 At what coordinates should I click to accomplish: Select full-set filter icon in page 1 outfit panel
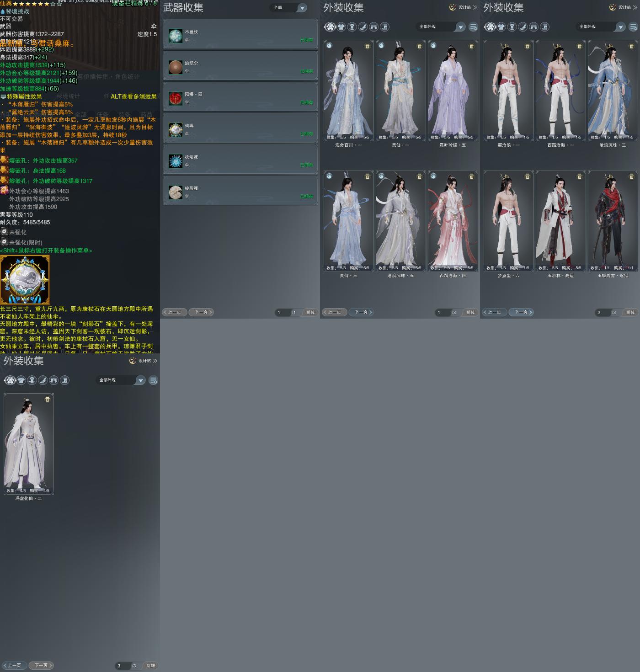coord(330,27)
